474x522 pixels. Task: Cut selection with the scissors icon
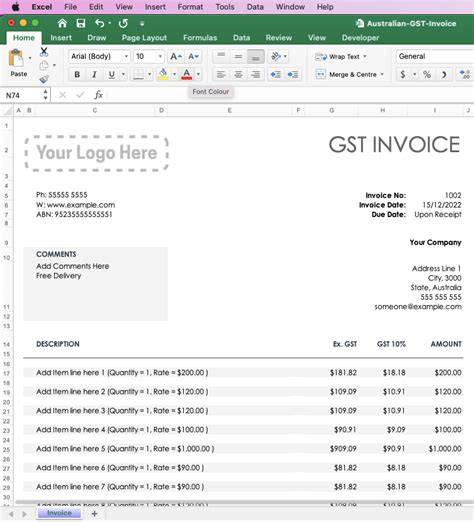click(x=44, y=52)
